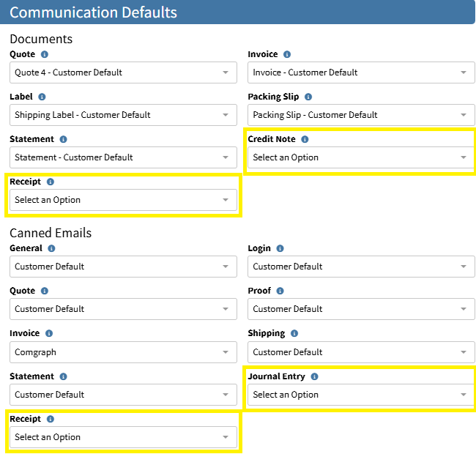Click the info icon next to General
This screenshot has height=454, width=476.
tap(51, 248)
